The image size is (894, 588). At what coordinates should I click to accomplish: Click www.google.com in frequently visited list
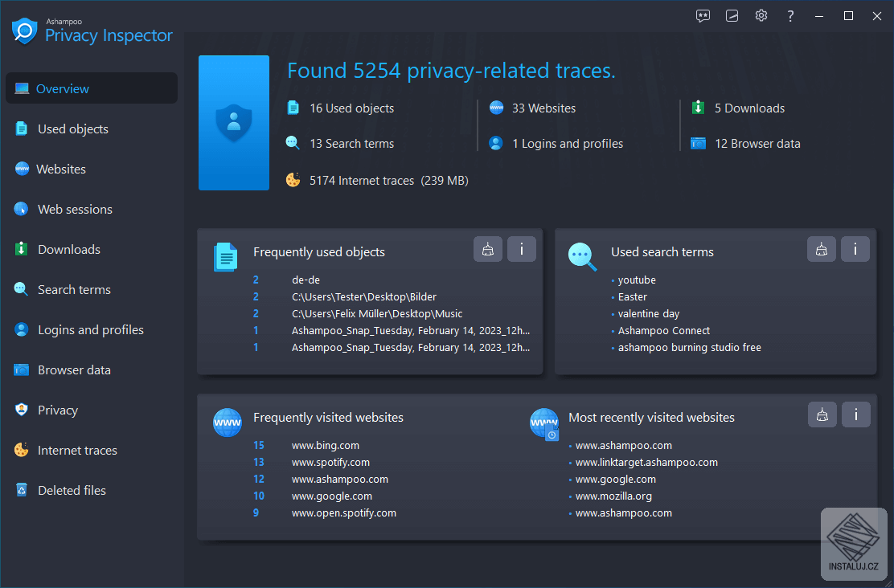(331, 496)
